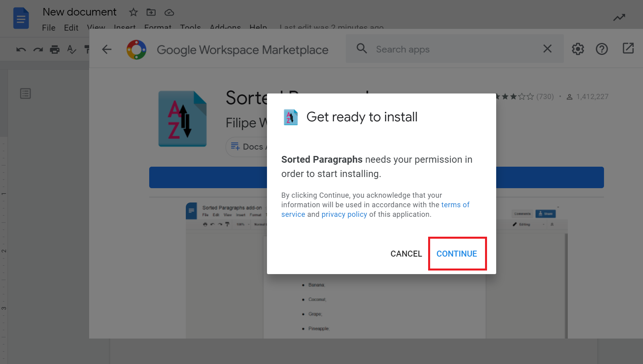Open the Insert menu
643x364 pixels.
[125, 27]
